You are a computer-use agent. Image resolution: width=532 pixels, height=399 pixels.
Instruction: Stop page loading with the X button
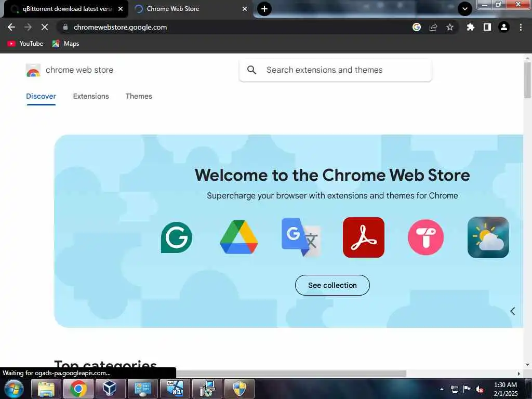(x=45, y=27)
